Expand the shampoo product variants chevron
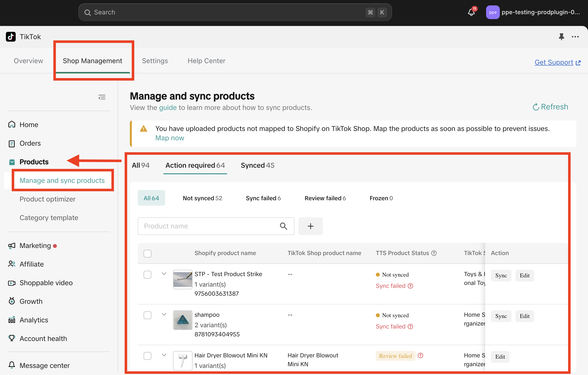The image size is (588, 375). point(164,315)
